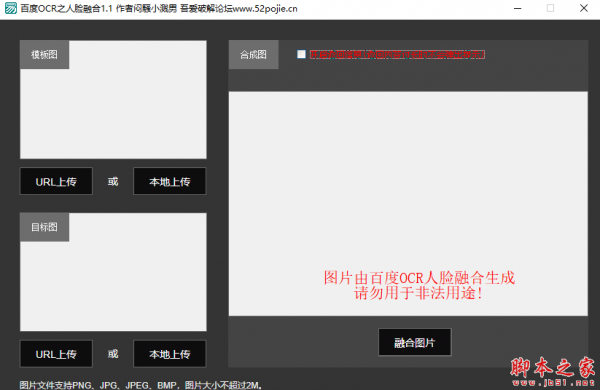600x390 pixels.
Task: Minimize the window
Action: point(518,8)
